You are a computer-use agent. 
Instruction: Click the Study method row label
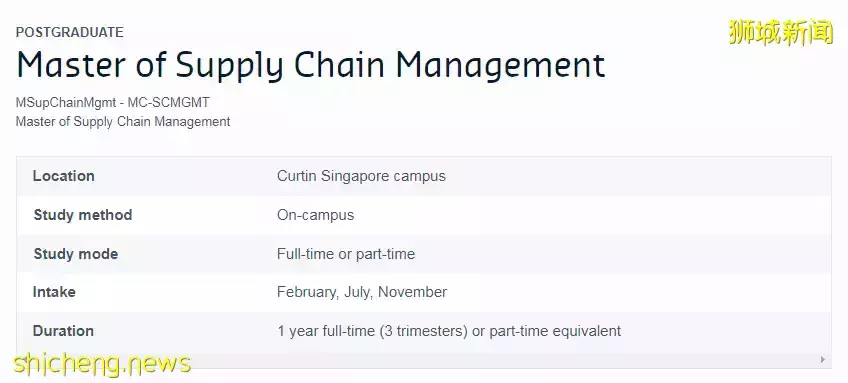click(83, 215)
